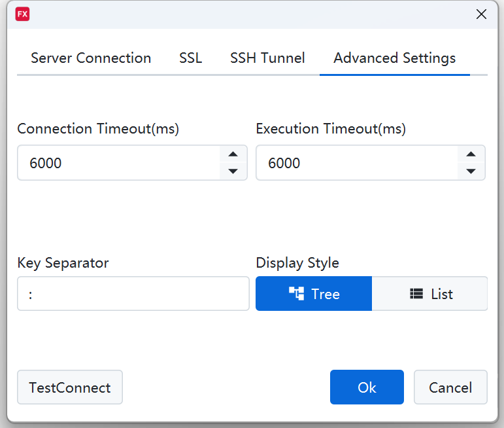Dismiss the dialog with Cancel
Image resolution: width=504 pixels, height=428 pixels.
click(450, 387)
